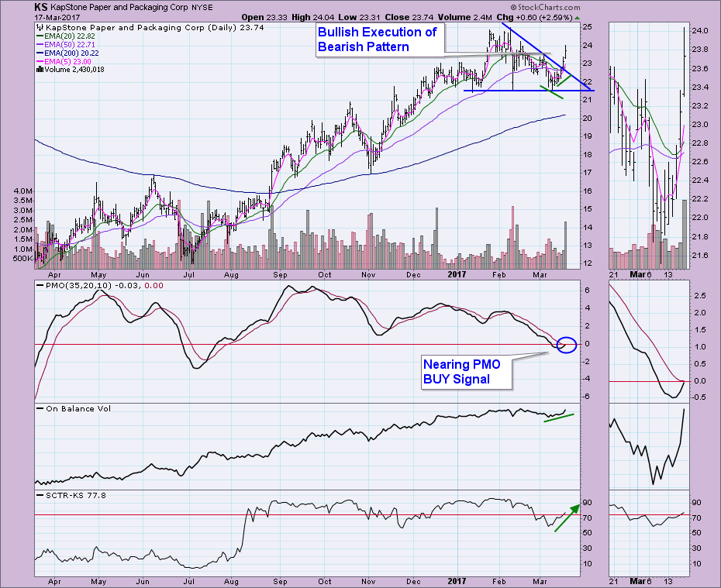
Task: Click the blue circle on PMO zero line
Action: [x=567, y=344]
